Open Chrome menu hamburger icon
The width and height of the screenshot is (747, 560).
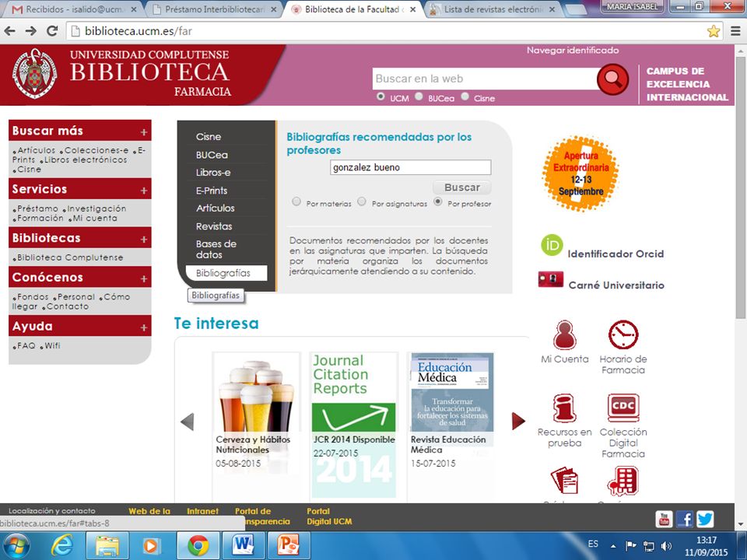coord(735,31)
